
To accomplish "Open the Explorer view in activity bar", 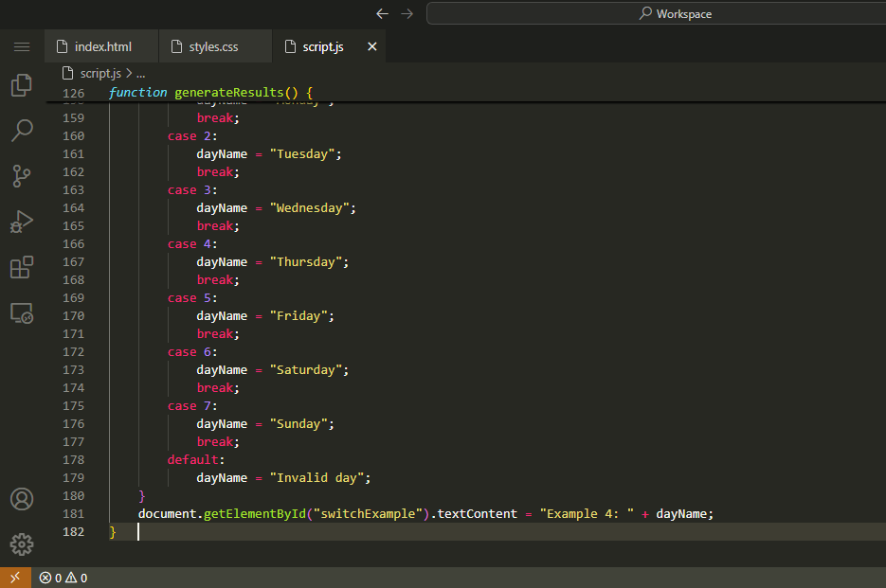I will 21,85.
